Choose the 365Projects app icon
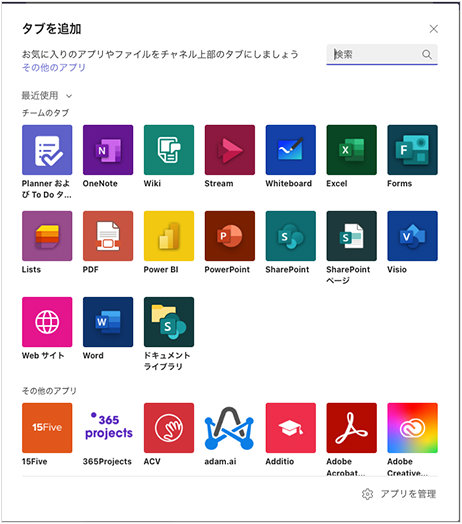 tap(108, 428)
